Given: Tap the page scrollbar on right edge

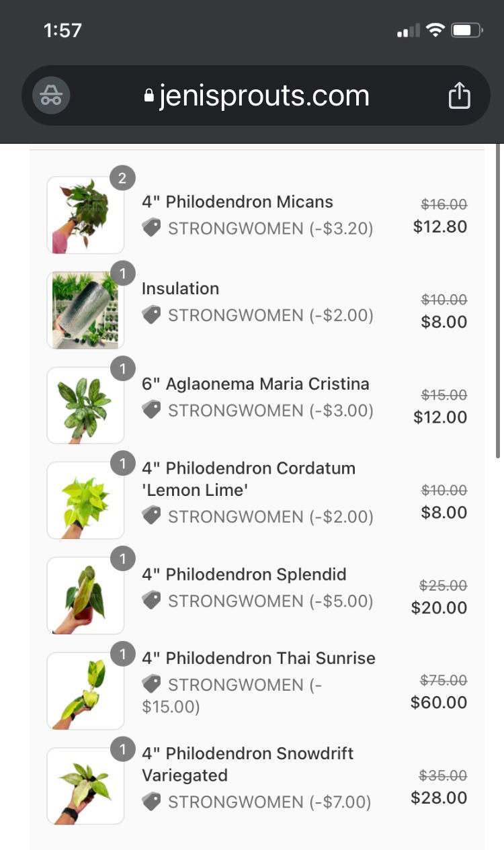Looking at the screenshot, I should coord(498,302).
